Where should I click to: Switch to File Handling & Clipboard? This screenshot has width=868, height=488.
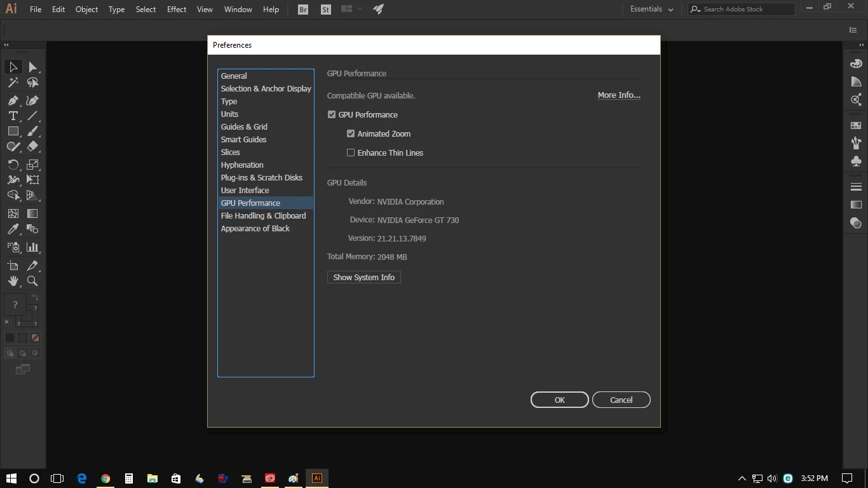click(x=266, y=215)
